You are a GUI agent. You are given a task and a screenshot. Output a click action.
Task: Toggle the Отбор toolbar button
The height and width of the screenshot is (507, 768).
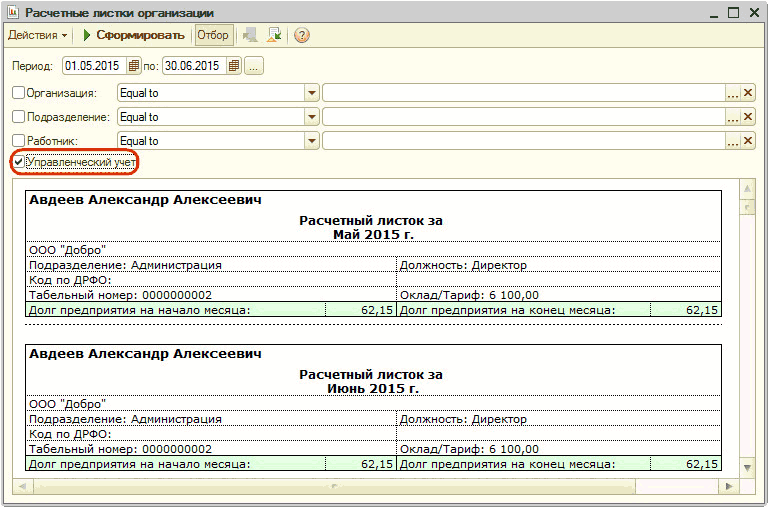(213, 36)
